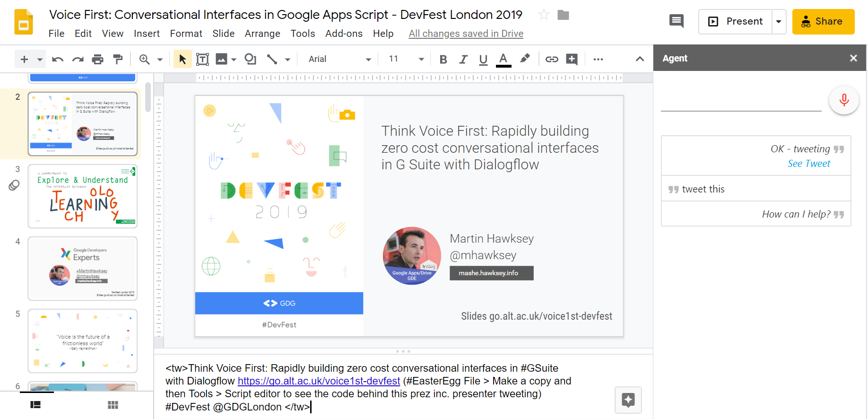Viewport: 868px width, 419px height.
Task: Open the font size 11 dropdown
Action: coord(406,59)
